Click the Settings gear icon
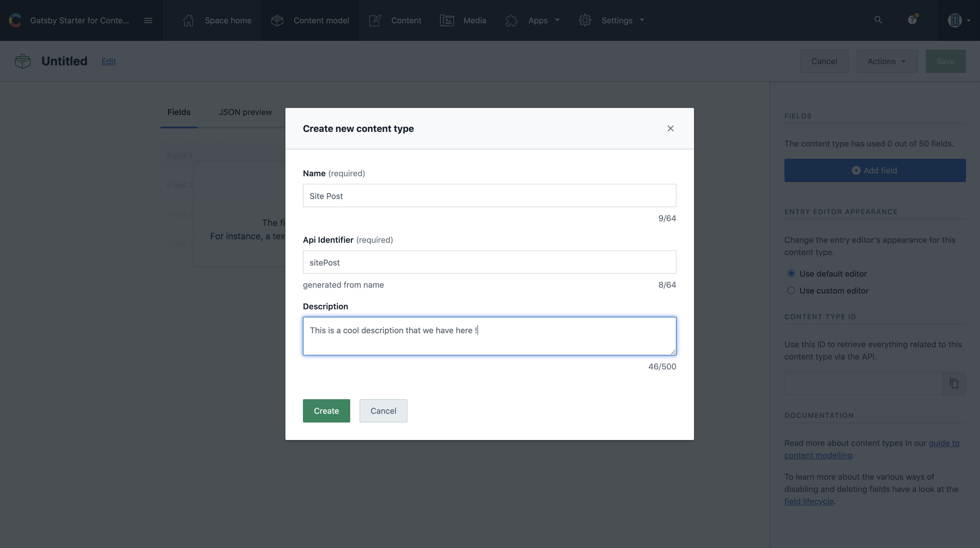The height and width of the screenshot is (548, 980). click(585, 20)
